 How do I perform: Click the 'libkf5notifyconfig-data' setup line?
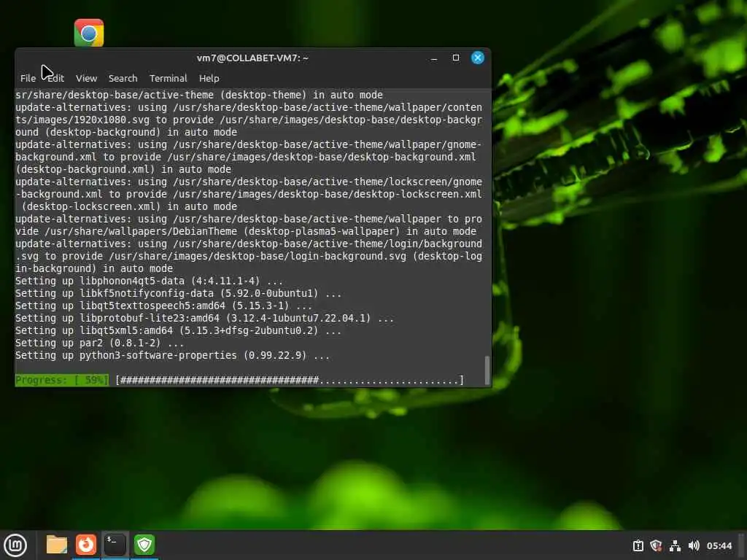pos(178,293)
